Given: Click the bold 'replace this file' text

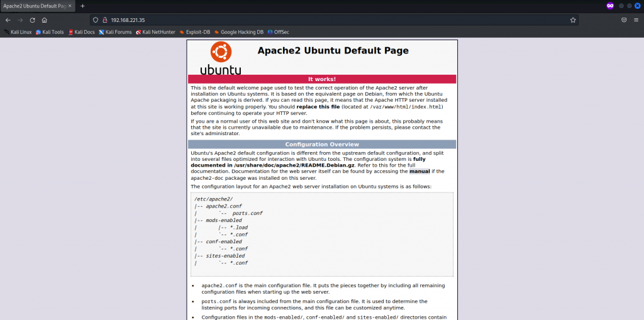Looking at the screenshot, I should click(x=318, y=107).
